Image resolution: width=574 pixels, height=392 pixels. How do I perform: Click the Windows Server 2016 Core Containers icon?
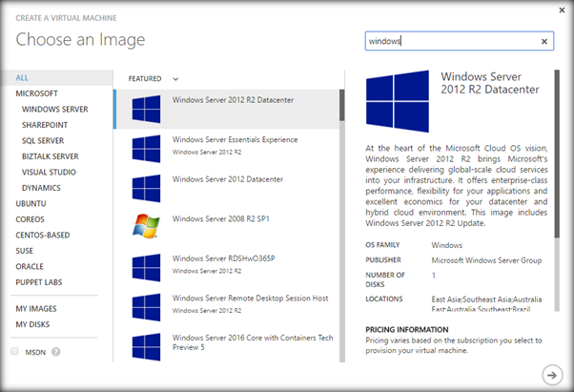click(146, 346)
